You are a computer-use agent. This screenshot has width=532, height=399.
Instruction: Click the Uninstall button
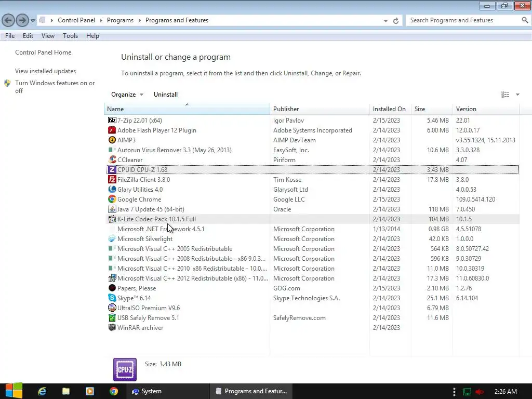click(166, 95)
